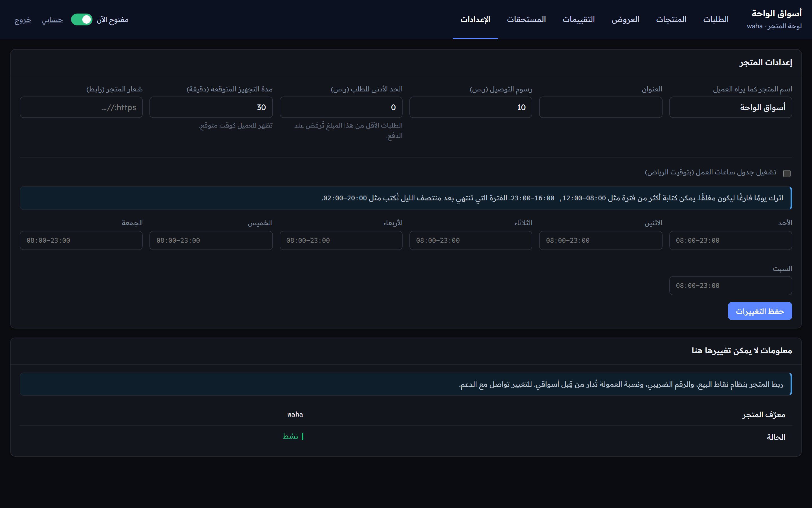
Task: Select the الإعدادات tab
Action: (x=475, y=19)
